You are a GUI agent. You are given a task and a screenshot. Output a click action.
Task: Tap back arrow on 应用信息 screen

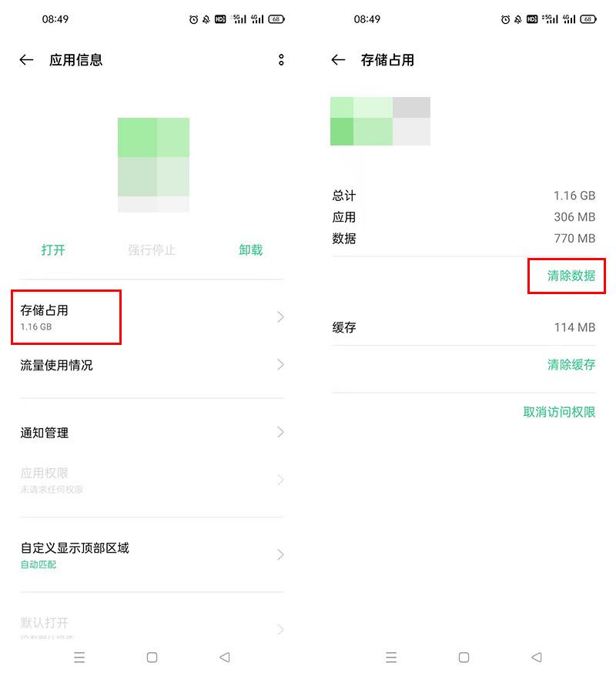click(x=27, y=60)
